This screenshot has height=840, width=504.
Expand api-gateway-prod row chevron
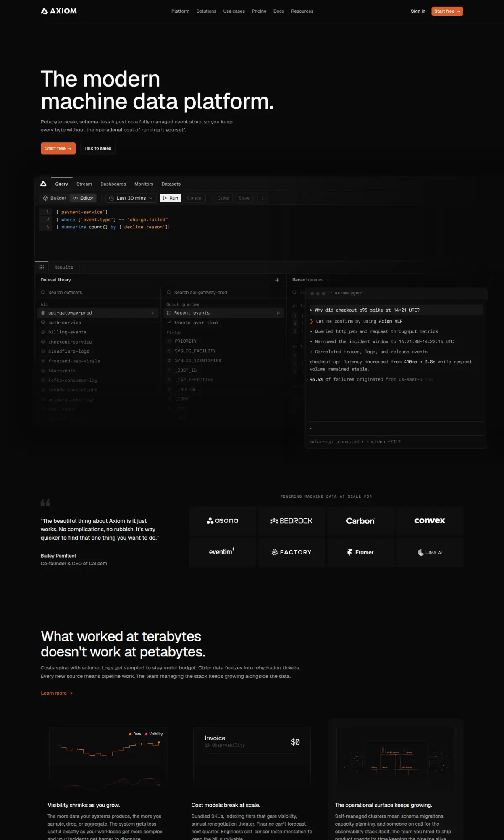click(152, 313)
